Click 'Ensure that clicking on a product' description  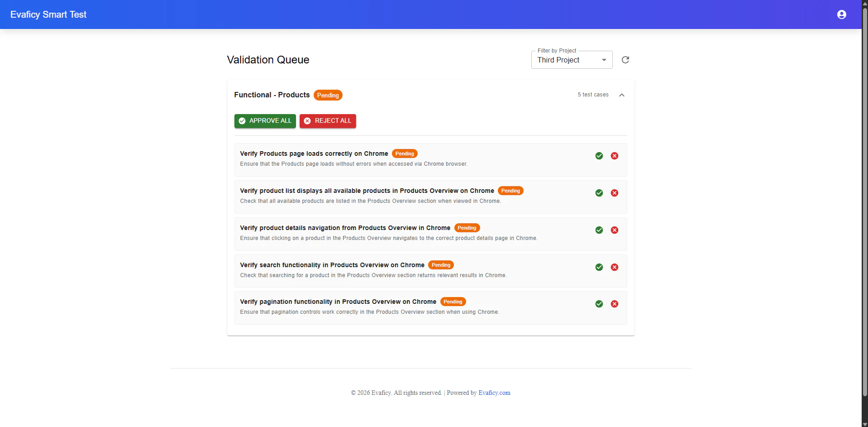tap(389, 238)
